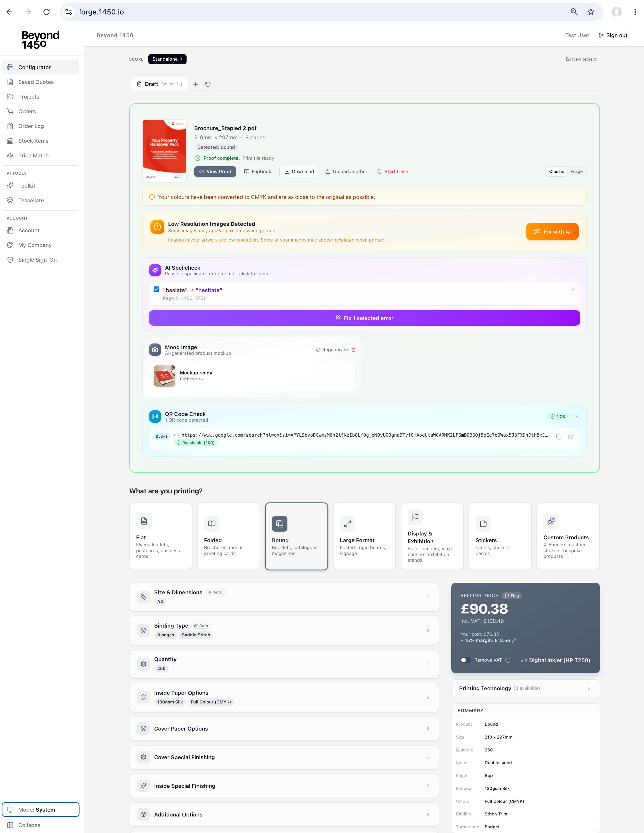644x833 pixels.
Task: Click the Flag badge by Selling Price
Action: [x=512, y=596]
